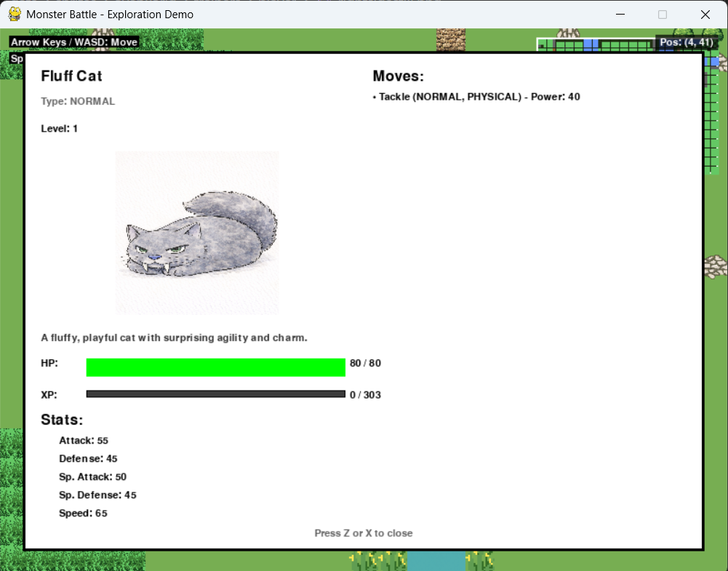Viewport: 728px width, 571px height.
Task: Click the '0 / 303' XP value
Action: tap(365, 395)
